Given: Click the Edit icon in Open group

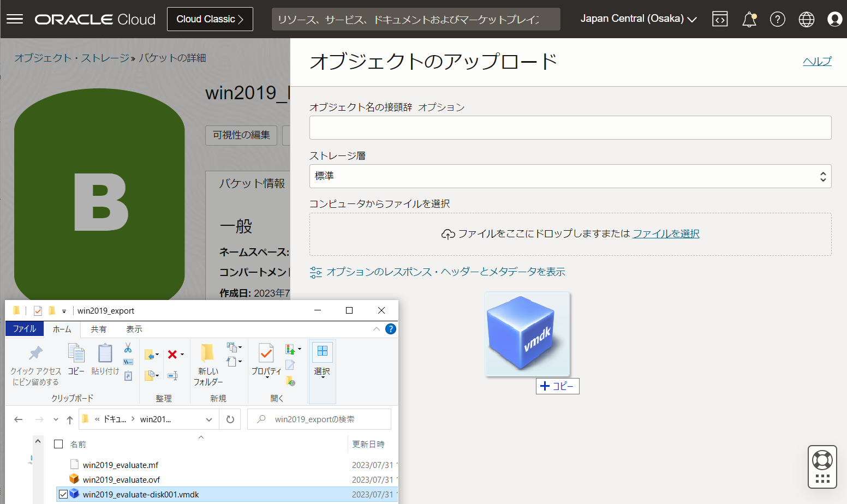Looking at the screenshot, I should point(290,365).
